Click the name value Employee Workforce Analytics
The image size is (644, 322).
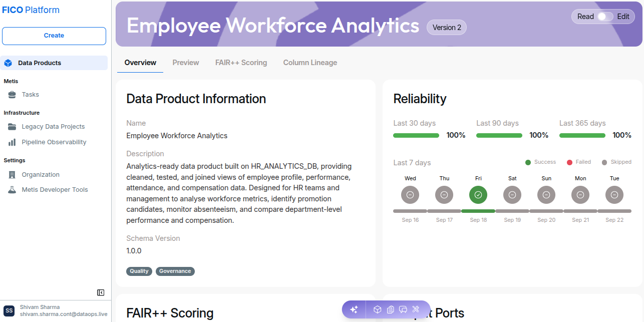tap(177, 136)
